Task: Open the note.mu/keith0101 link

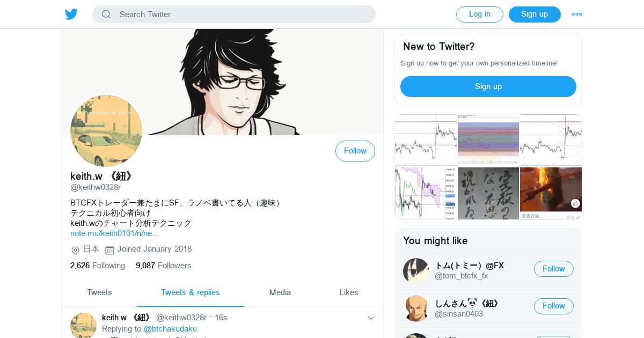Action: (x=114, y=233)
